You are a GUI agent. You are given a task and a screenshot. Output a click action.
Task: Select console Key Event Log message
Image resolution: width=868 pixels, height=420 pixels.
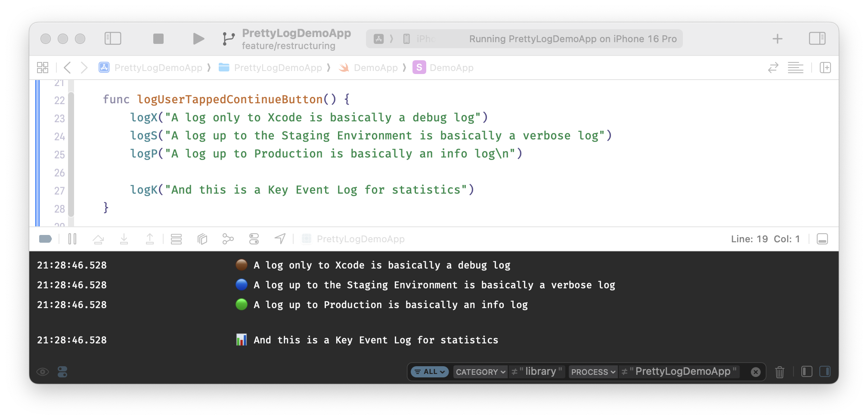click(376, 340)
